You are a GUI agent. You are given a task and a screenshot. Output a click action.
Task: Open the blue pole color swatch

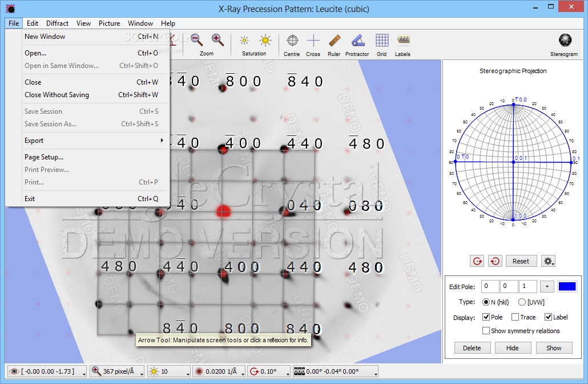(x=567, y=286)
